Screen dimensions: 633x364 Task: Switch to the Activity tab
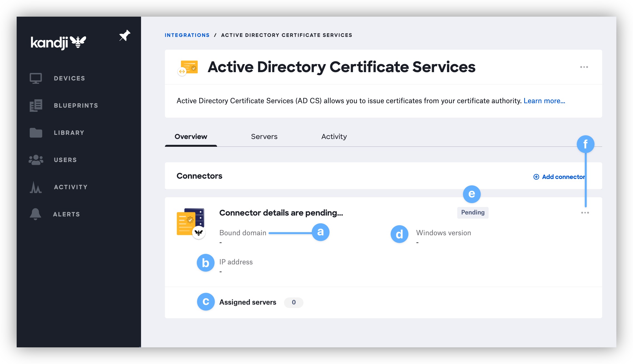click(x=334, y=136)
